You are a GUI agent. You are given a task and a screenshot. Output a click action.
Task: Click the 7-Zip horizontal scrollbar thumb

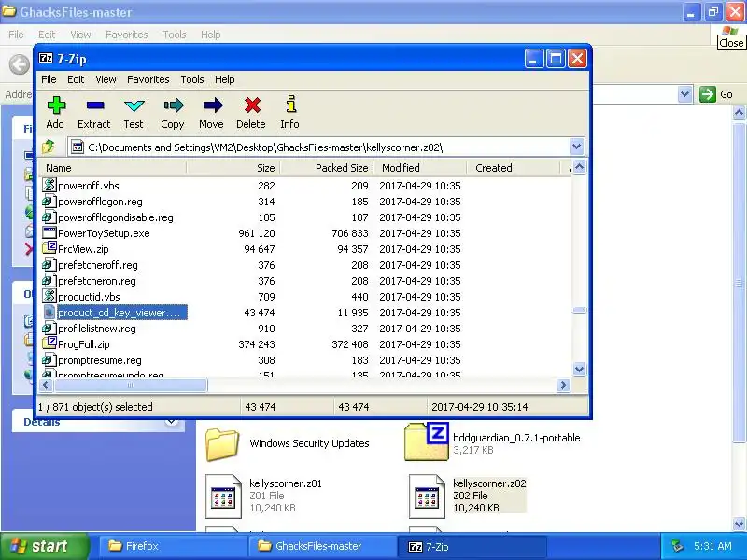click(131, 385)
